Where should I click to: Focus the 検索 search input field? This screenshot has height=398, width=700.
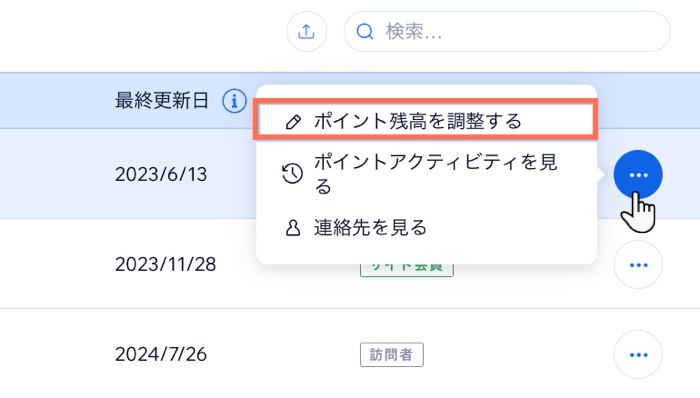pos(507,32)
